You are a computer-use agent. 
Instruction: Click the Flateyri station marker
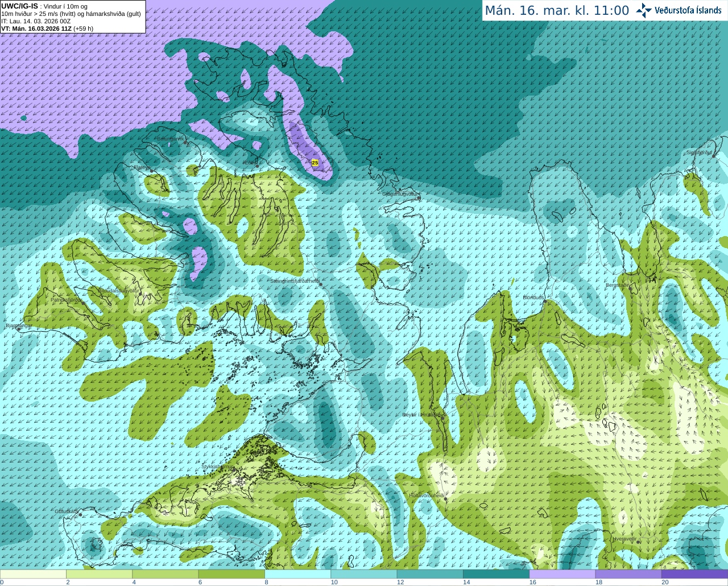pyautogui.click(x=151, y=171)
